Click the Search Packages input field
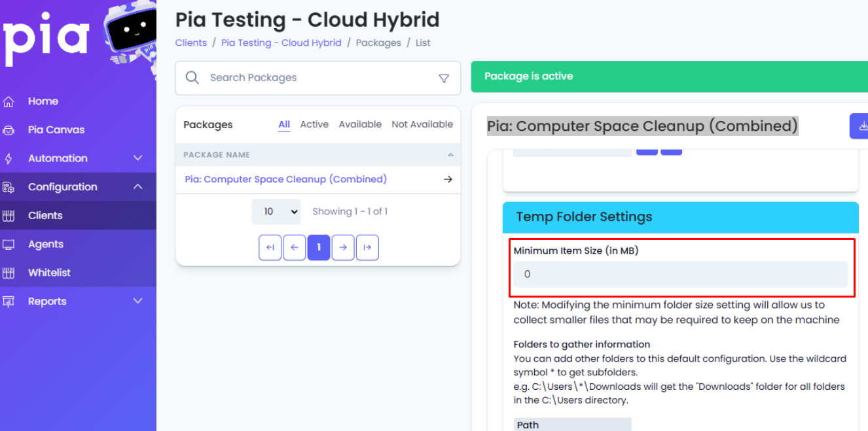868x431 pixels. 318,78
